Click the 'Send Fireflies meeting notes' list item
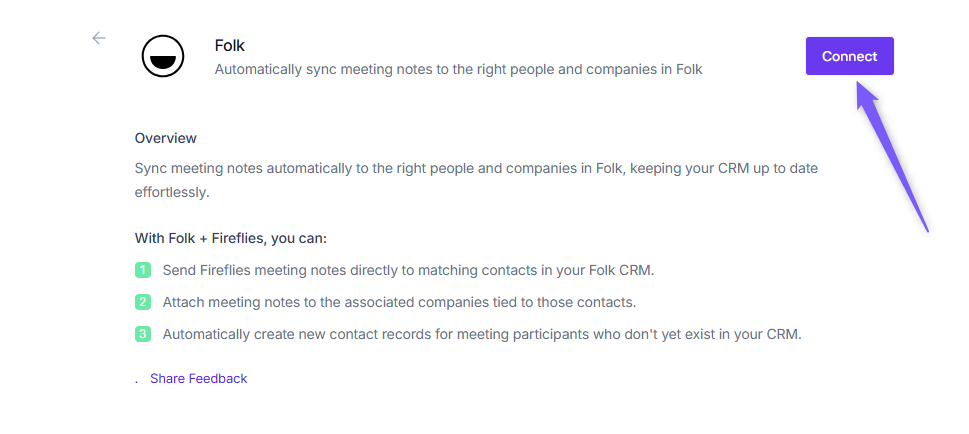This screenshot has height=434, width=969. [408, 270]
